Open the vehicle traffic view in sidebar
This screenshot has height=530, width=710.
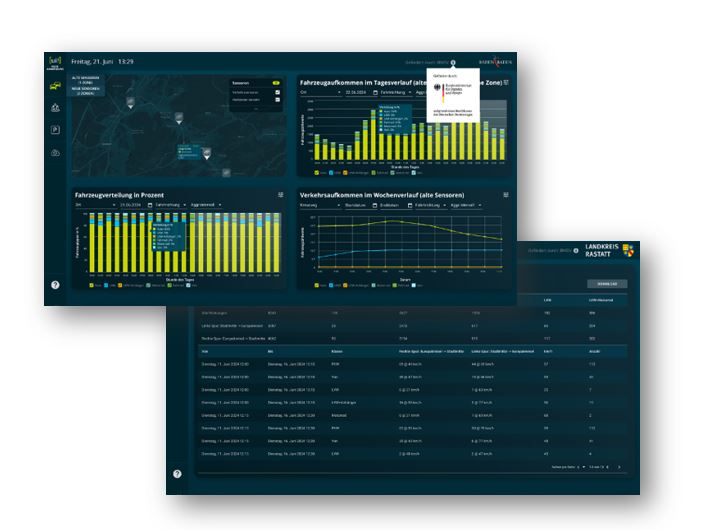pos(54,84)
